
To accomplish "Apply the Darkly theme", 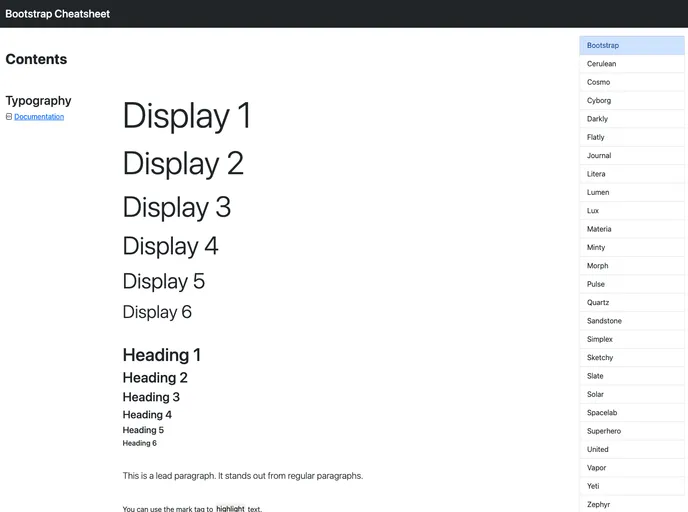I will tap(617, 119).
